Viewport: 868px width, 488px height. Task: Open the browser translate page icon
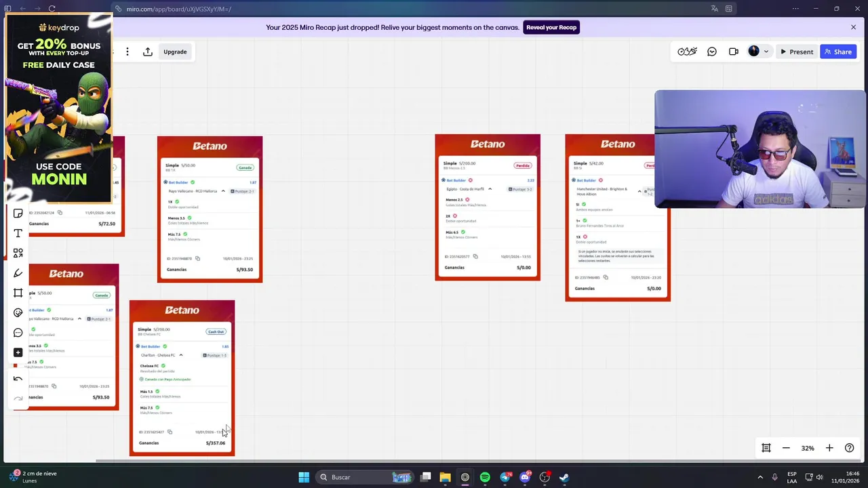(714, 9)
